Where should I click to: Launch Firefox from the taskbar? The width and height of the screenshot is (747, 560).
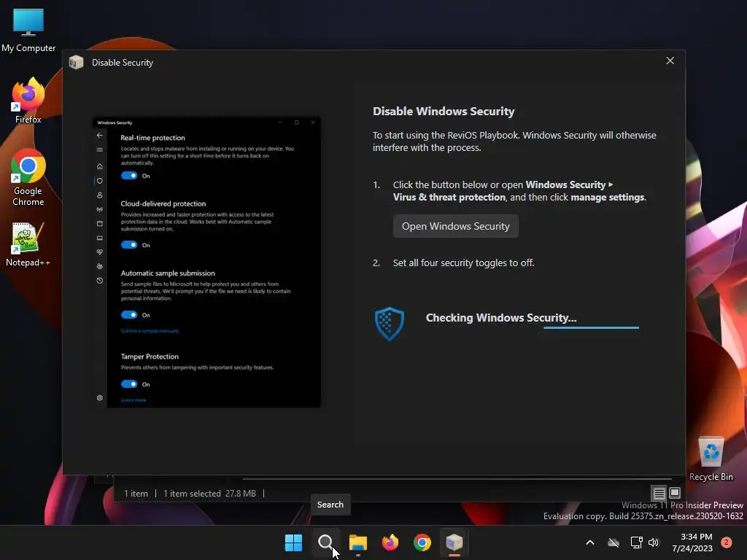point(390,542)
